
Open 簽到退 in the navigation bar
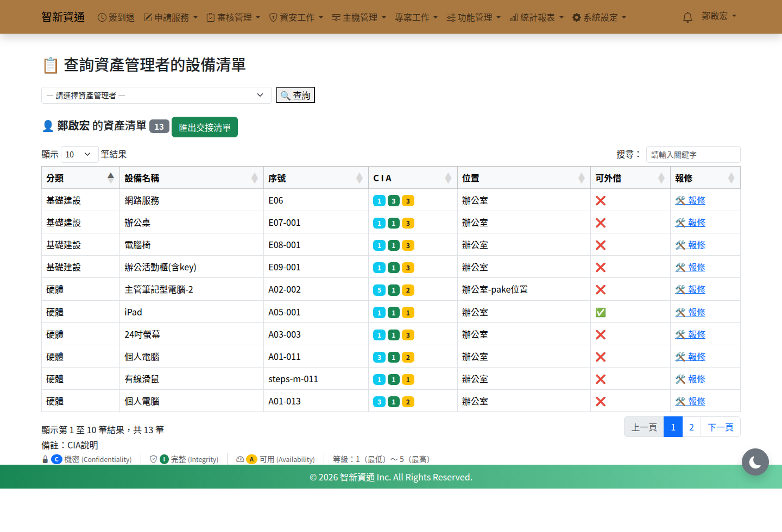[x=116, y=17]
